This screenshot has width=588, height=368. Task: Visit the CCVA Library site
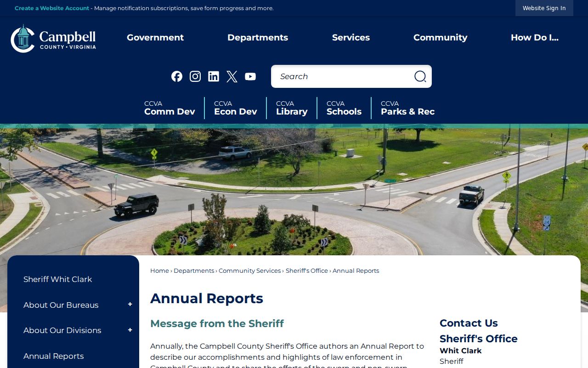pyautogui.click(x=292, y=108)
